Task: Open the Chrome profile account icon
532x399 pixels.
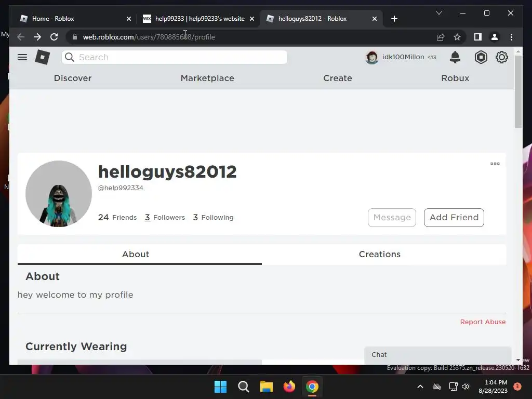Action: (x=495, y=37)
